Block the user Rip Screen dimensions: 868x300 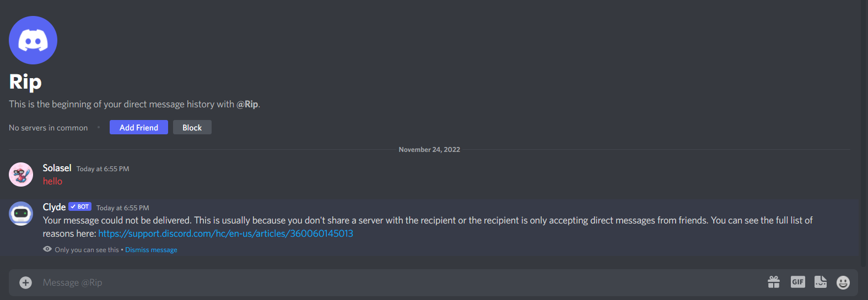tap(192, 127)
